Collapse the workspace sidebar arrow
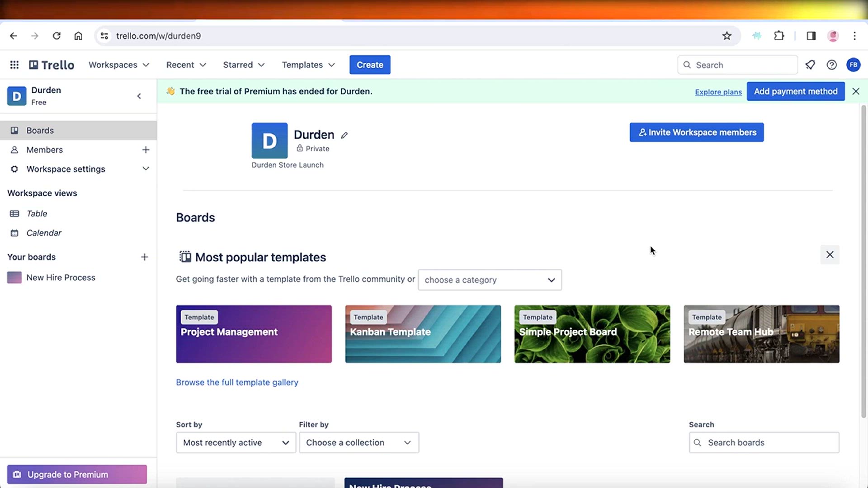Viewport: 868px width, 488px height. click(139, 96)
